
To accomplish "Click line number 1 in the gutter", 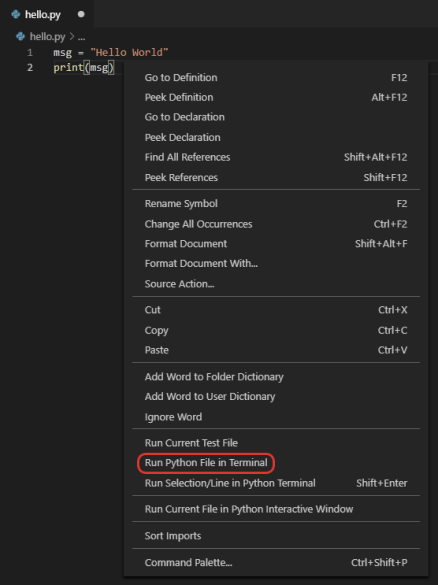I will (x=30, y=53).
